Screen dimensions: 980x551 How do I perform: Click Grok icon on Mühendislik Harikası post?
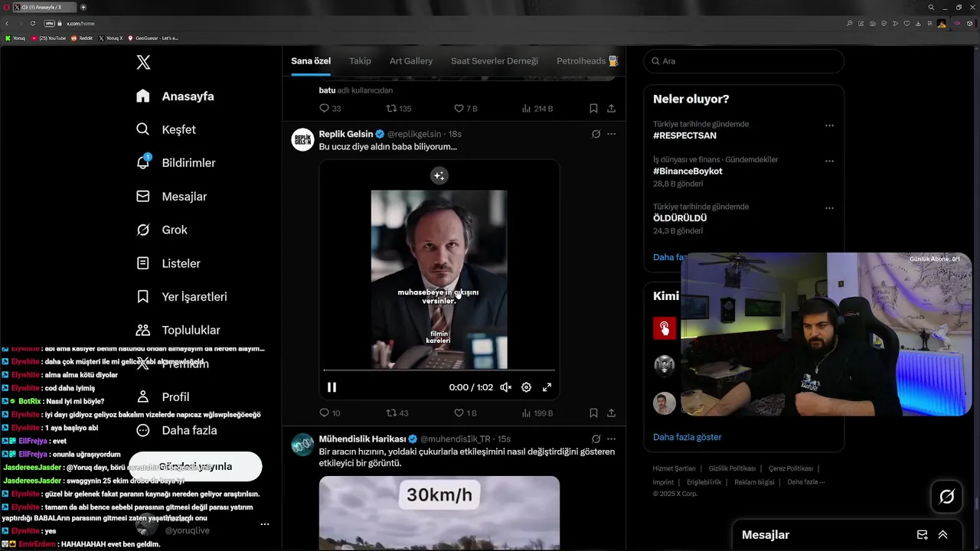596,439
